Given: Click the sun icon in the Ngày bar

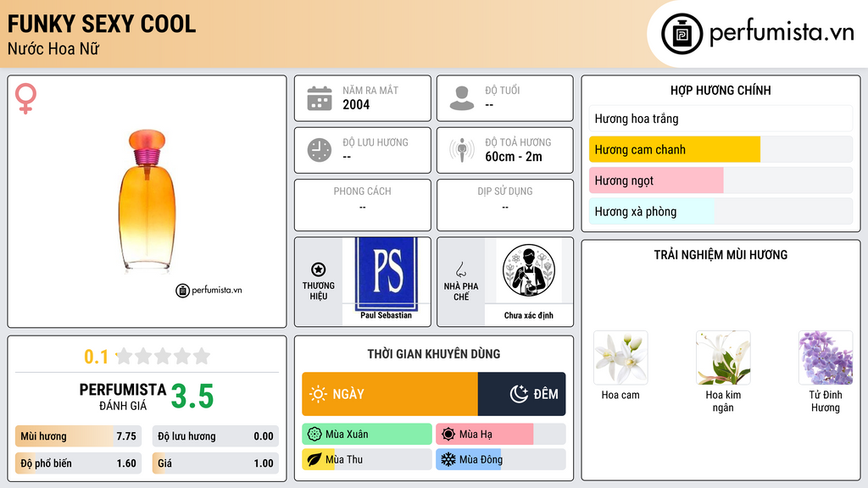Looking at the screenshot, I should pyautogui.click(x=318, y=394).
